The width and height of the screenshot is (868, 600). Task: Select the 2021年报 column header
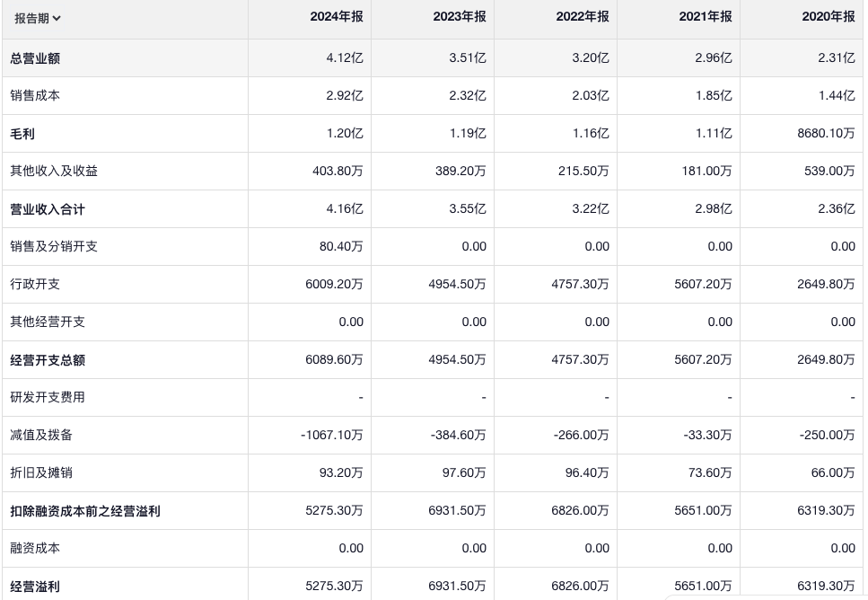click(x=705, y=17)
